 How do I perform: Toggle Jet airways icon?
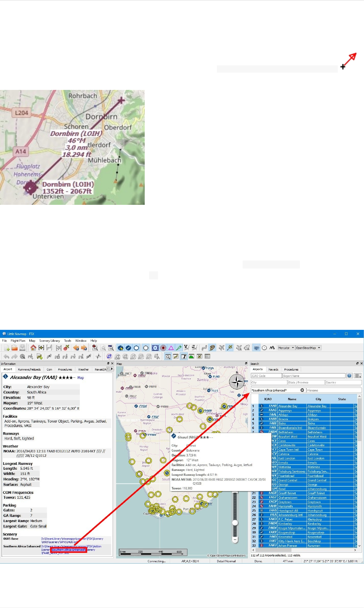194,348
